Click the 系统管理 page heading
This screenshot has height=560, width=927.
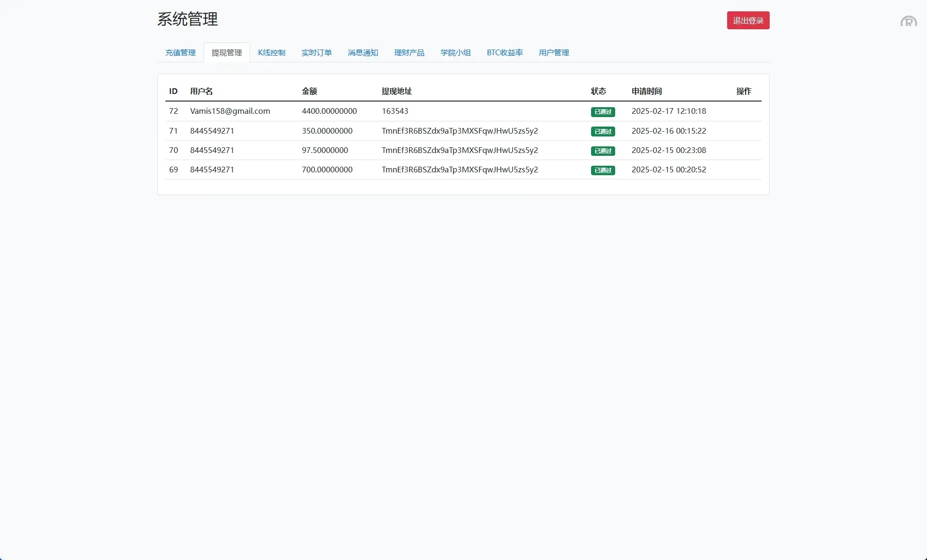pos(188,19)
